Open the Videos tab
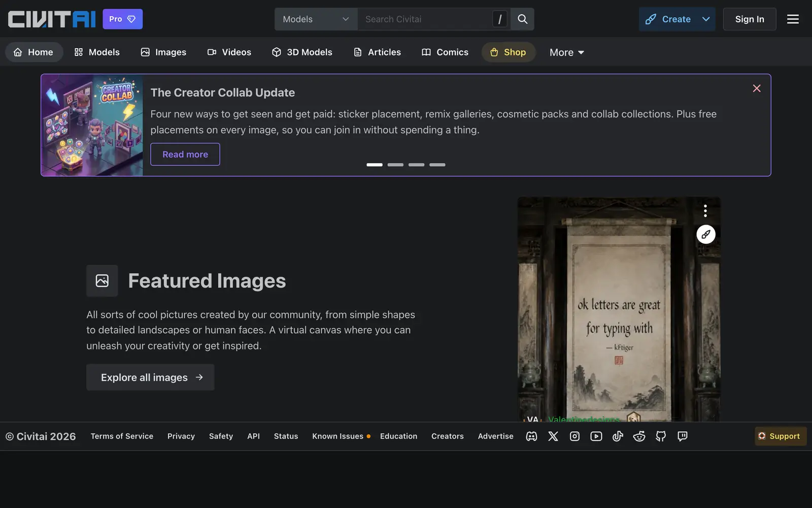This screenshot has width=812, height=508. pos(229,52)
